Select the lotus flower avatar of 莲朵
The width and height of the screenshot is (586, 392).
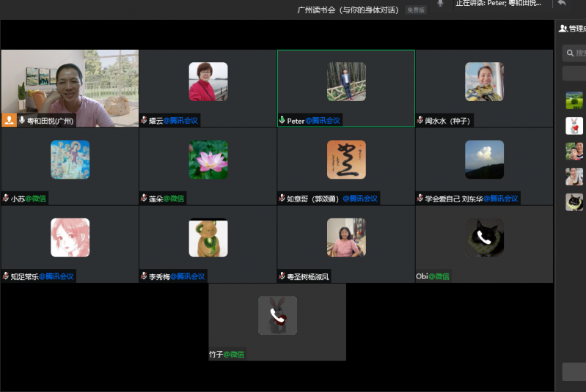click(x=208, y=160)
